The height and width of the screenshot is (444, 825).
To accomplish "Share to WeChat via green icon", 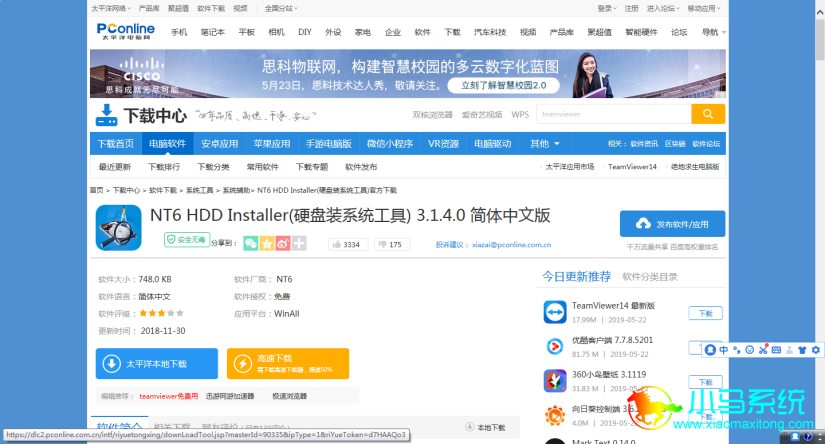I will (251, 244).
